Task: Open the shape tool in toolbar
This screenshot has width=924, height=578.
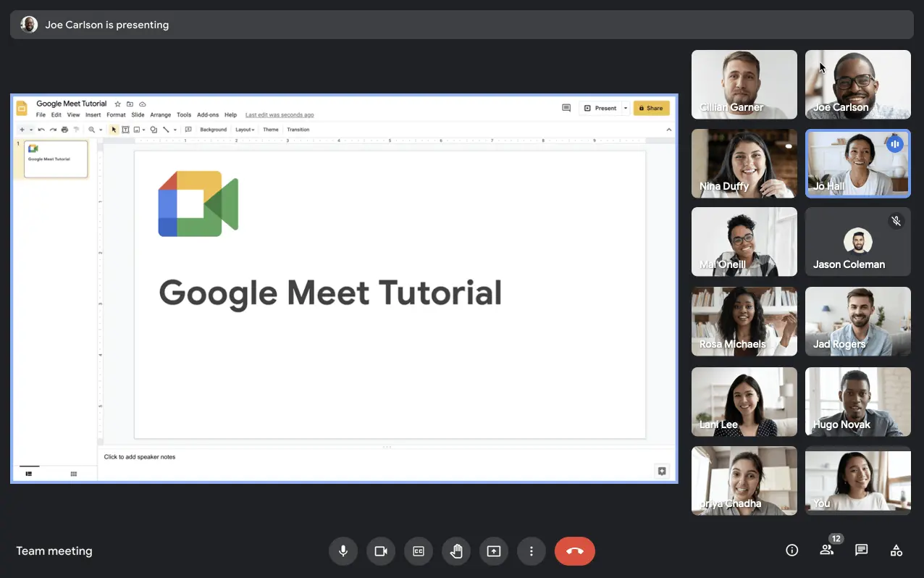Action: (x=154, y=130)
